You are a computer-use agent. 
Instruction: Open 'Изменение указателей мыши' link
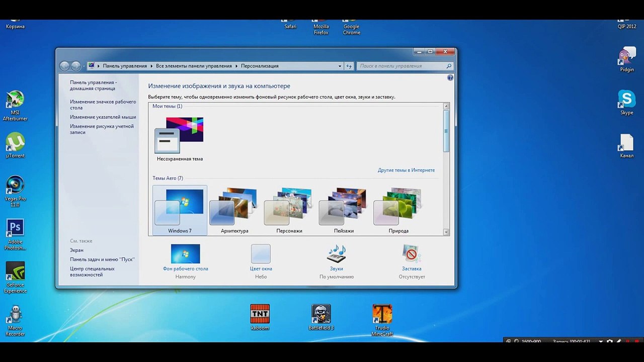click(103, 117)
